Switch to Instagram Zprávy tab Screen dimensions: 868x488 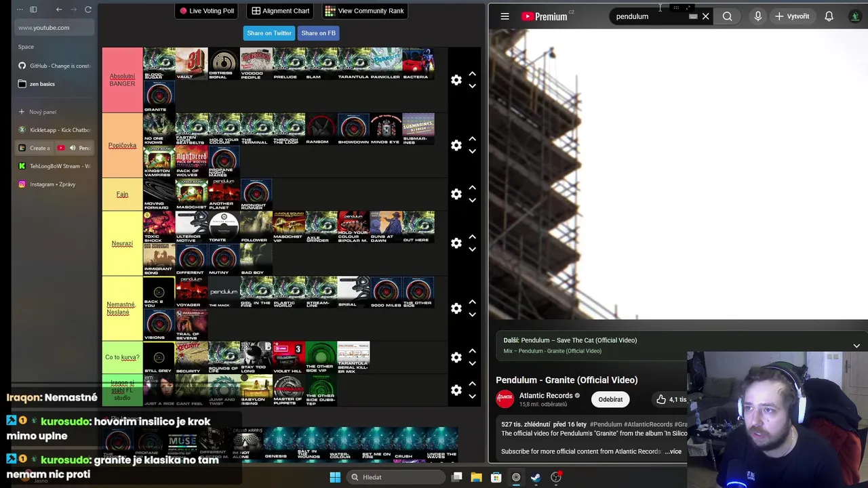click(x=54, y=184)
